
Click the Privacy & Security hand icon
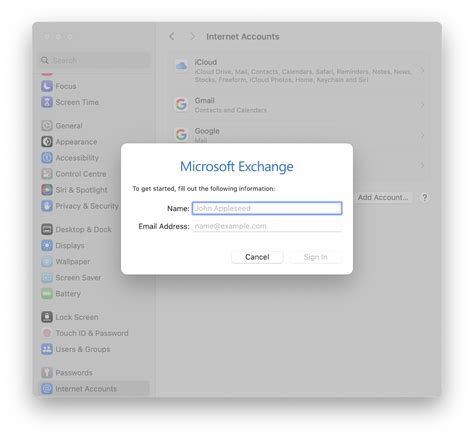click(x=47, y=206)
